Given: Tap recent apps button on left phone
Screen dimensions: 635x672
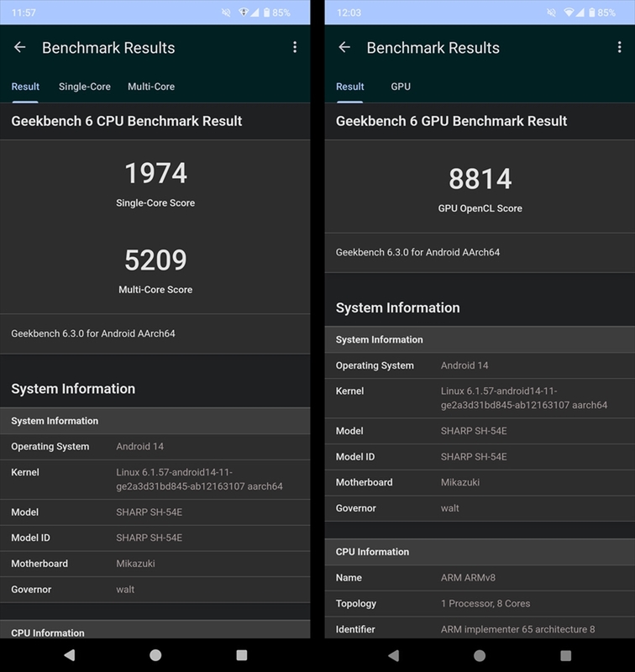Looking at the screenshot, I should click(x=242, y=655).
